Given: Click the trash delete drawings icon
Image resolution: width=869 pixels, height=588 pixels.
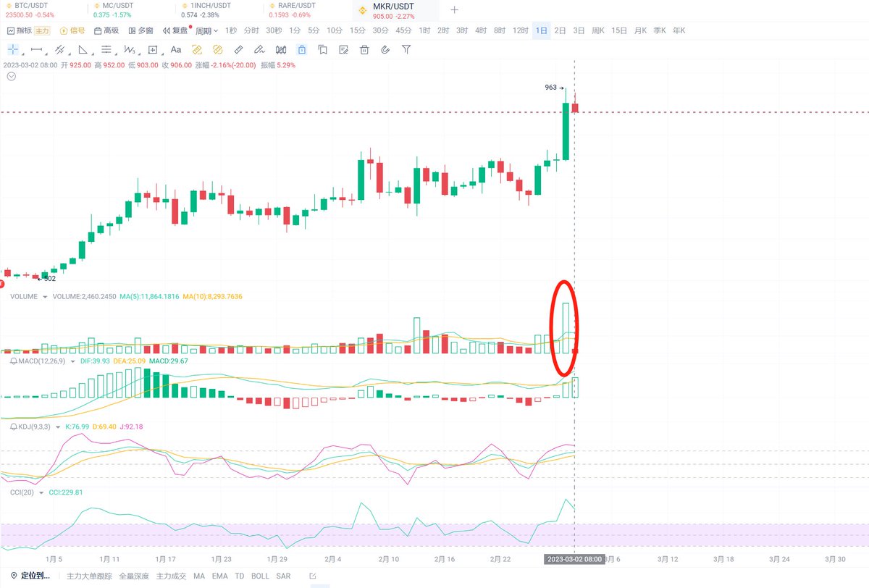Looking at the screenshot, I should (x=365, y=49).
